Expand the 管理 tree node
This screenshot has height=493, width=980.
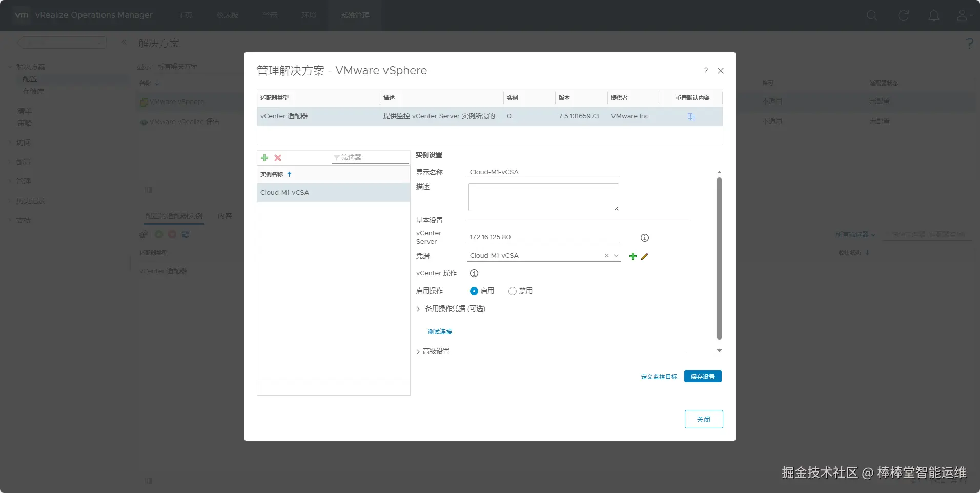click(10, 181)
